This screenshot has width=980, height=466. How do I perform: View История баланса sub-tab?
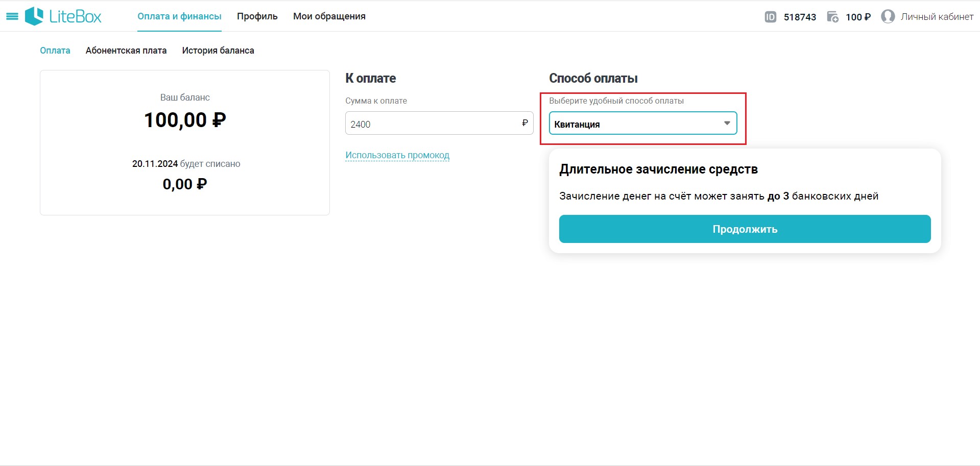tap(218, 51)
